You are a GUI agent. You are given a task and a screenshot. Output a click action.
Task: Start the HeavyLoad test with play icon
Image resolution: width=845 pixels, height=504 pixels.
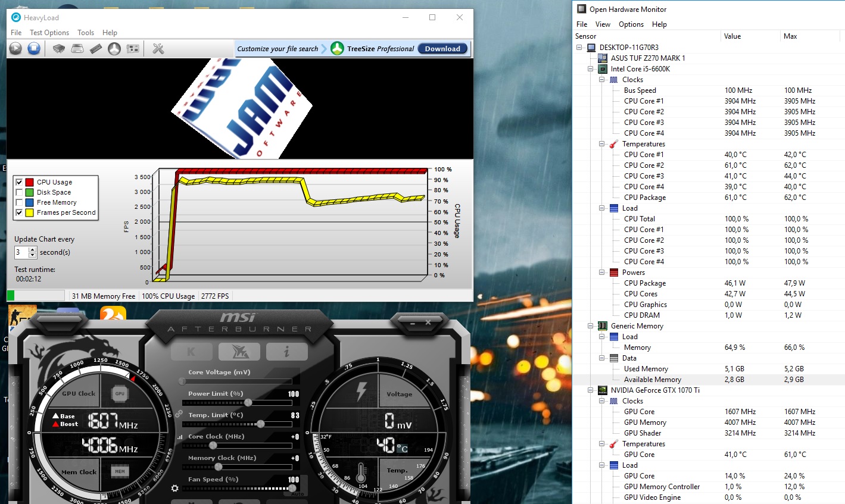(15, 49)
